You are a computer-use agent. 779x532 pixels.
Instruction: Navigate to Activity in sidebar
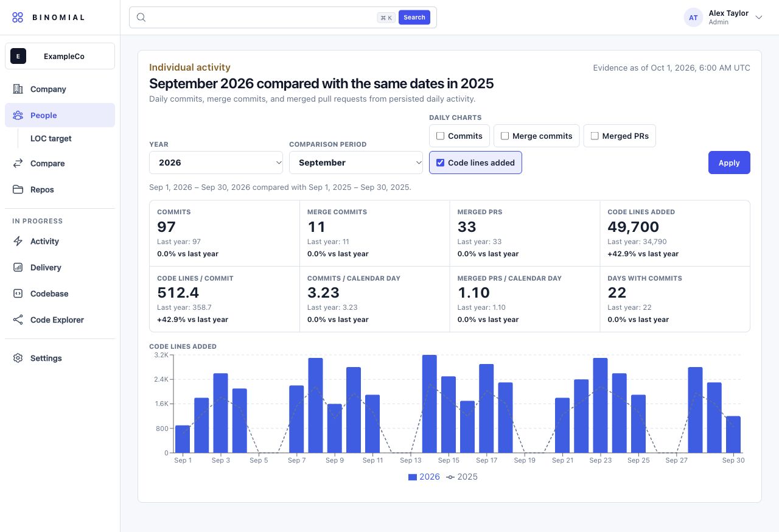[x=60, y=241]
